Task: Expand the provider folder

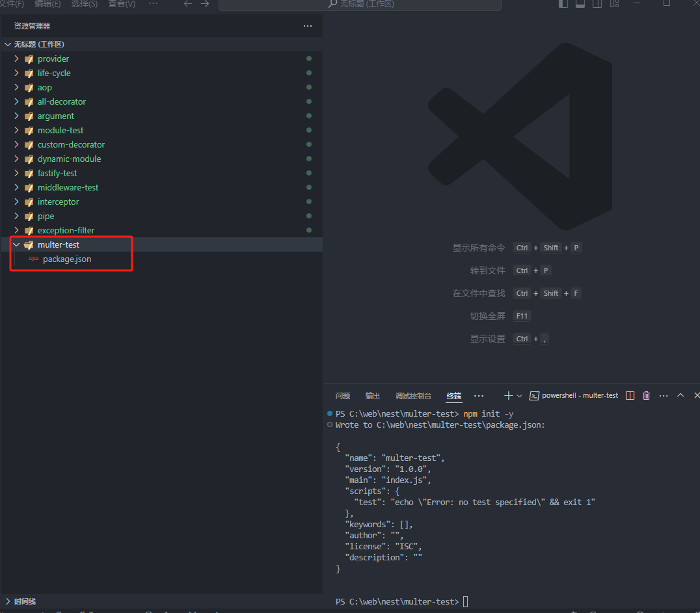Action: [x=16, y=59]
